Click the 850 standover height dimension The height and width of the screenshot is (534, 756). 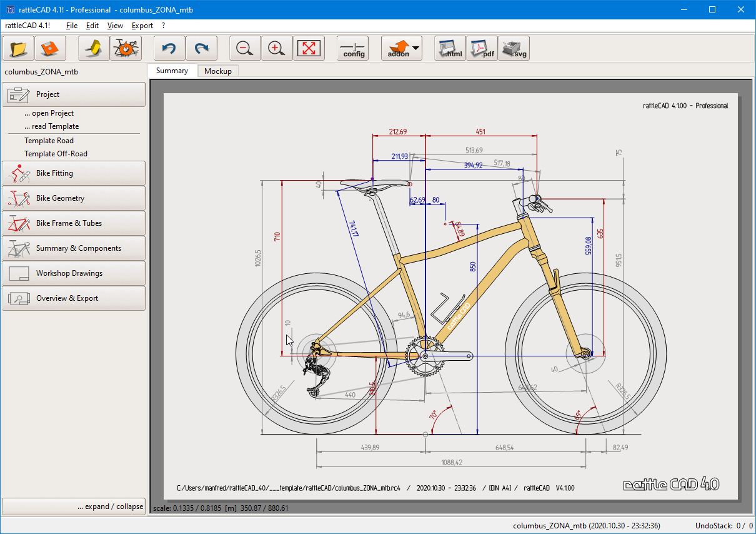coord(473,266)
